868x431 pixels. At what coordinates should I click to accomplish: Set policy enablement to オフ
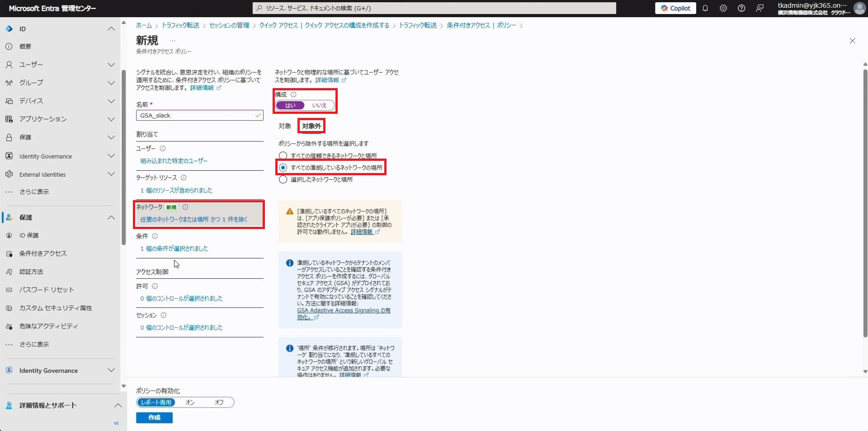[x=219, y=402]
